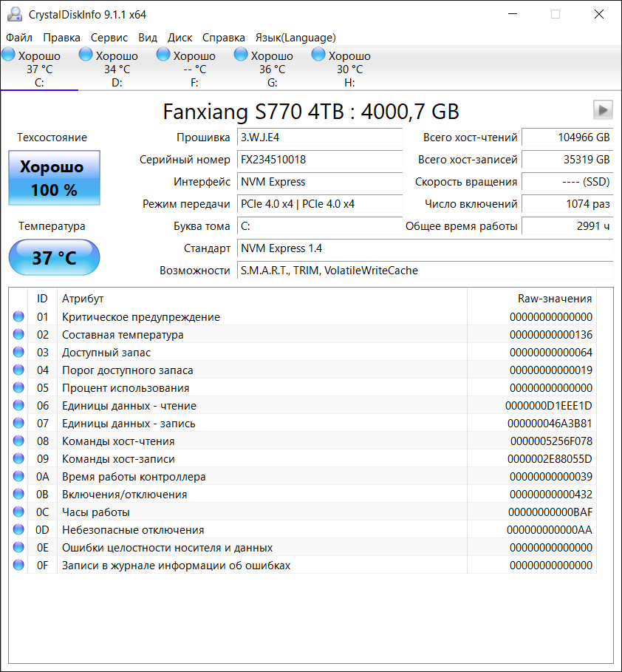Select the Доступный запас attribute text

pos(106,353)
